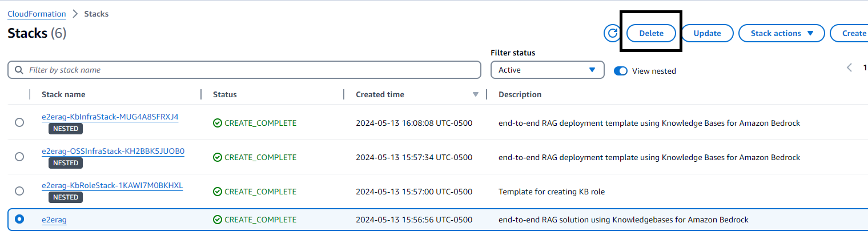This screenshot has height=235, width=868.
Task: Click the refresh stacks icon
Action: (613, 33)
